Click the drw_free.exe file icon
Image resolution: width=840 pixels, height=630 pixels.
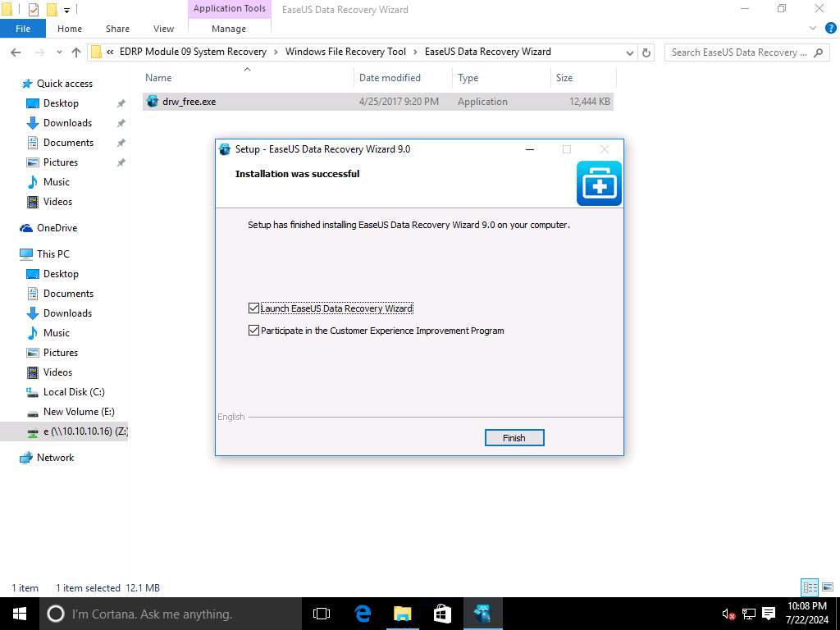coord(153,101)
